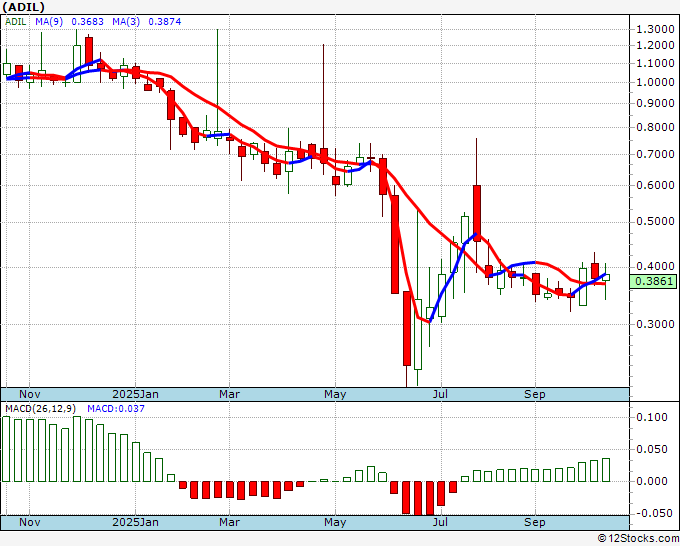Click the 0.000 MACD axis label
The image size is (680, 546).
tap(652, 481)
